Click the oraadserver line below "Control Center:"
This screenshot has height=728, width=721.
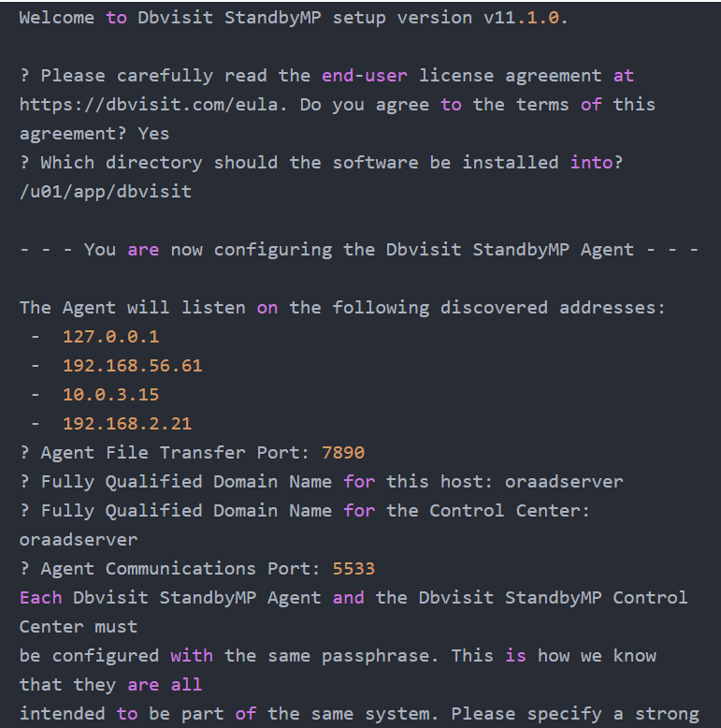(x=79, y=539)
